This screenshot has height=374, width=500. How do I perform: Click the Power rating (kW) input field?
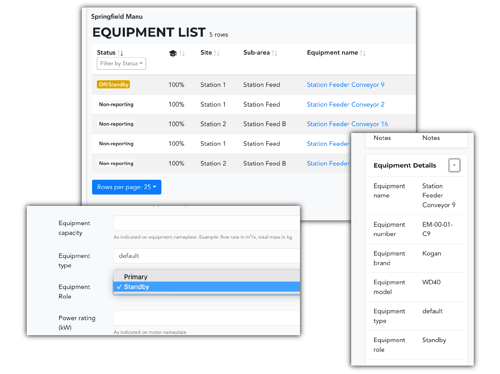coord(207,318)
